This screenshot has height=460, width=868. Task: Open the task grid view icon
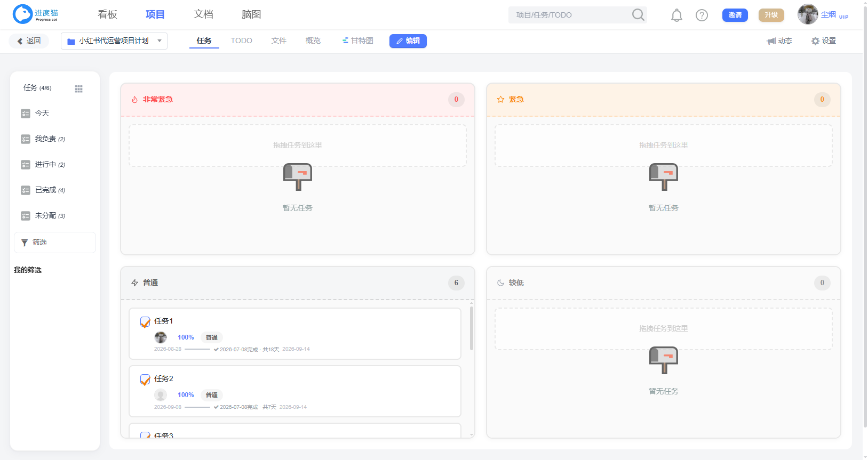(79, 88)
